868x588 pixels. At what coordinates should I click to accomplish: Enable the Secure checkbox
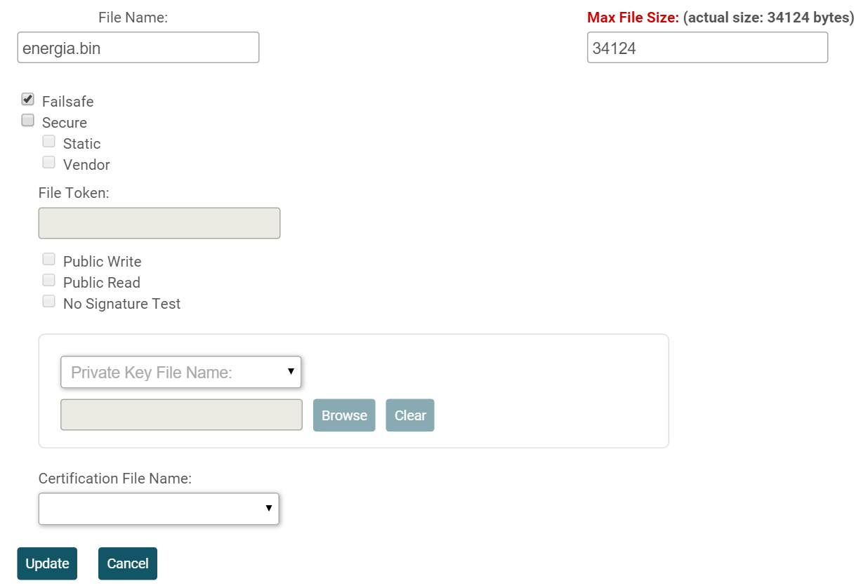(x=28, y=121)
